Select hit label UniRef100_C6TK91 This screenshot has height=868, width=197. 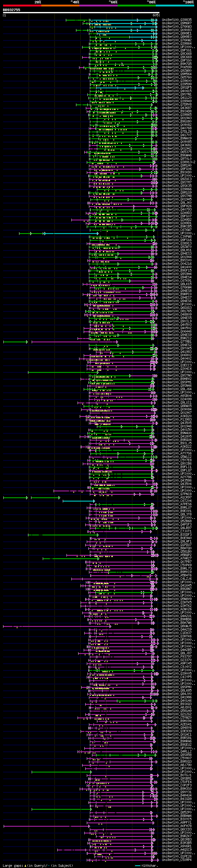click(x=177, y=281)
